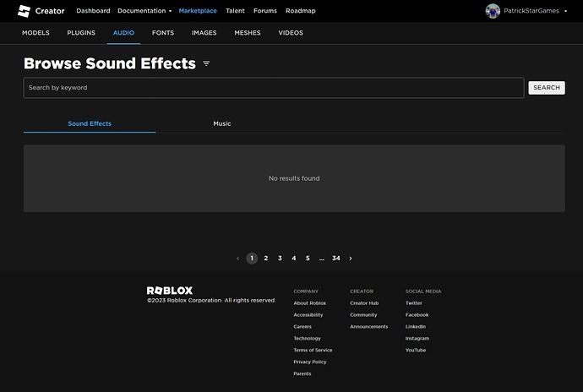Click the COMPANY footer heading
The width and height of the screenshot is (583, 392).
tap(306, 291)
